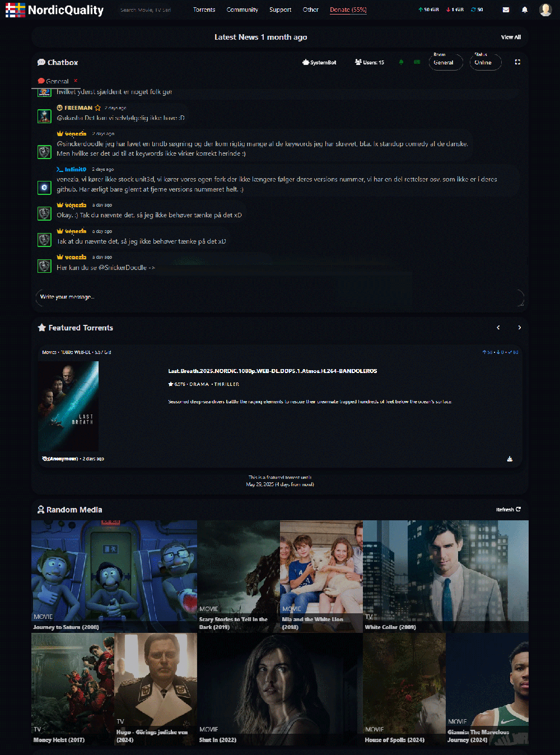Image resolution: width=560 pixels, height=755 pixels.
Task: Close the General chat tab
Action: point(76,81)
